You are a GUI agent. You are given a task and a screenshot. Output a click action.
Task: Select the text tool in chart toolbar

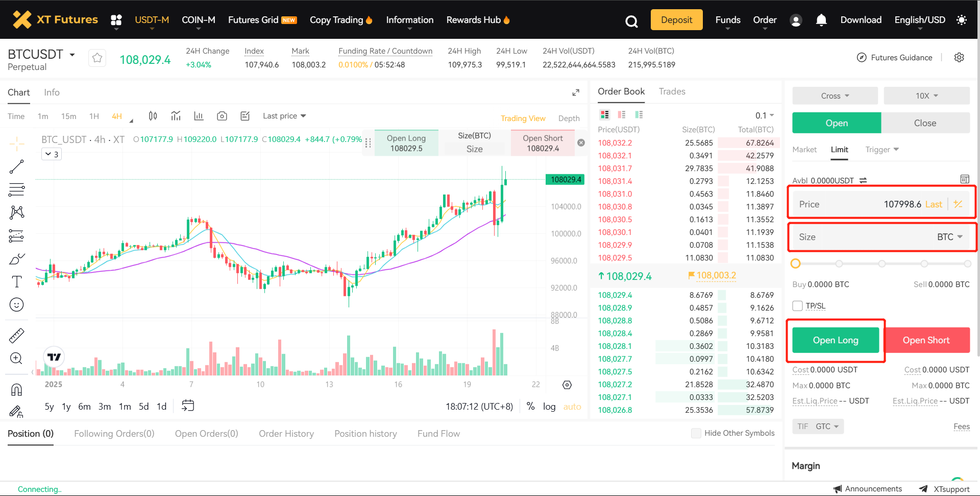[16, 281]
